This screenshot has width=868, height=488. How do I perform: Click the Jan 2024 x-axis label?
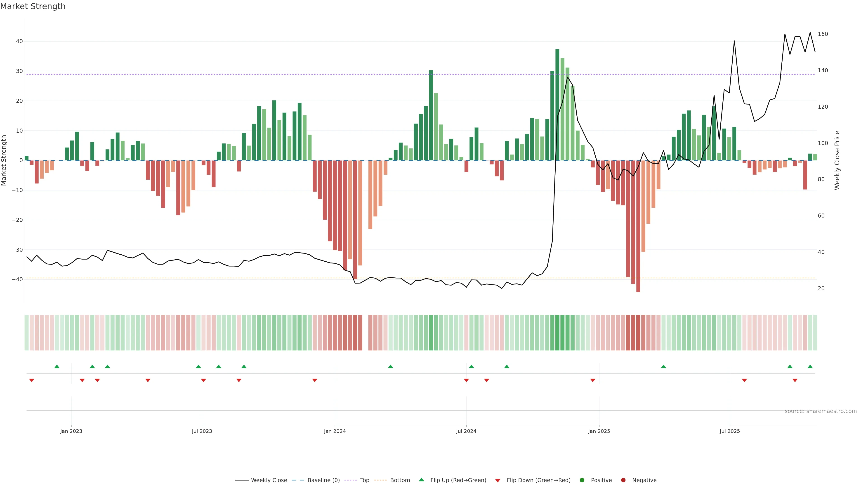pos(335,431)
